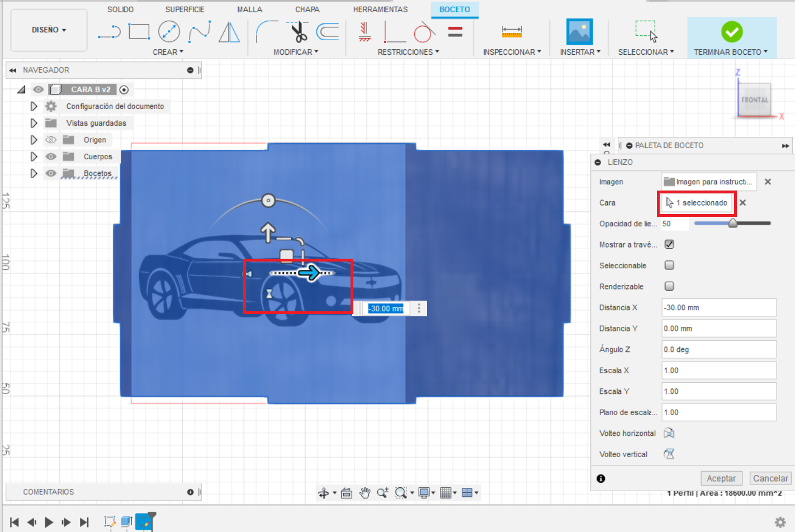Viewport: 795px width, 532px height.
Task: Click the Ángulo Z input field
Action: tap(719, 349)
